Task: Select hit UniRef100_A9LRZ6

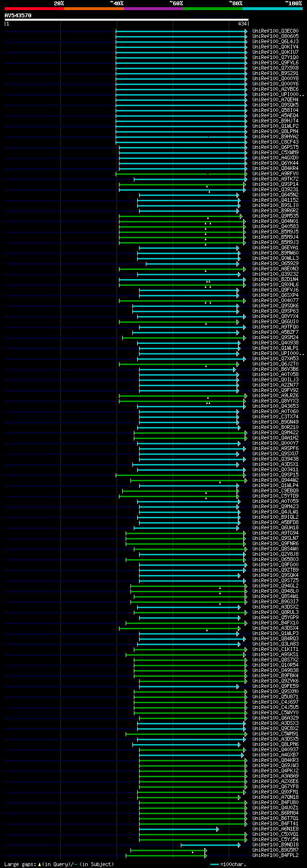Action: (x=275, y=396)
